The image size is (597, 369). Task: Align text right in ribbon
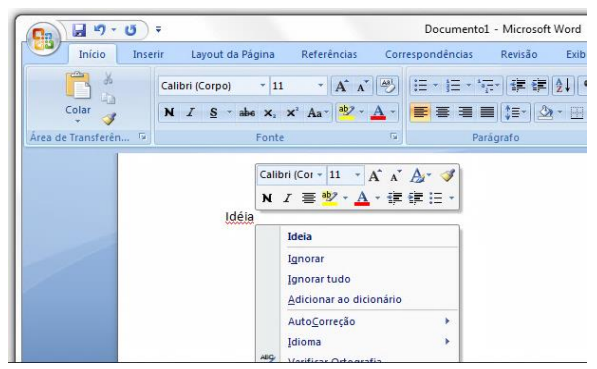tap(465, 112)
